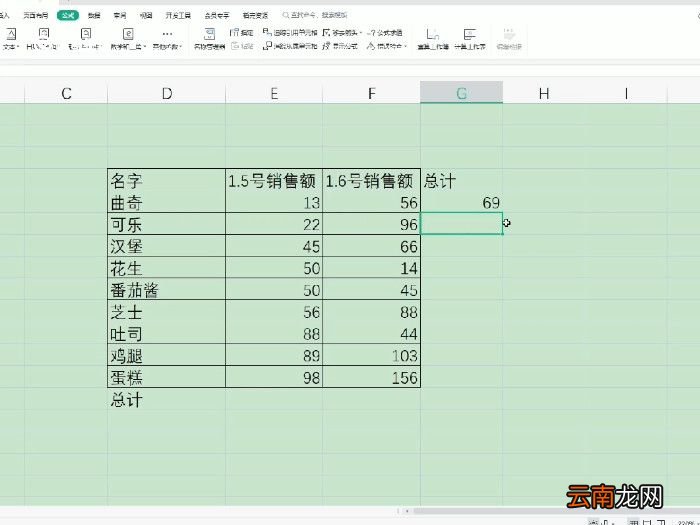The width and height of the screenshot is (700, 525).
Task: Select the 汉堡 cell
Action: click(167, 246)
